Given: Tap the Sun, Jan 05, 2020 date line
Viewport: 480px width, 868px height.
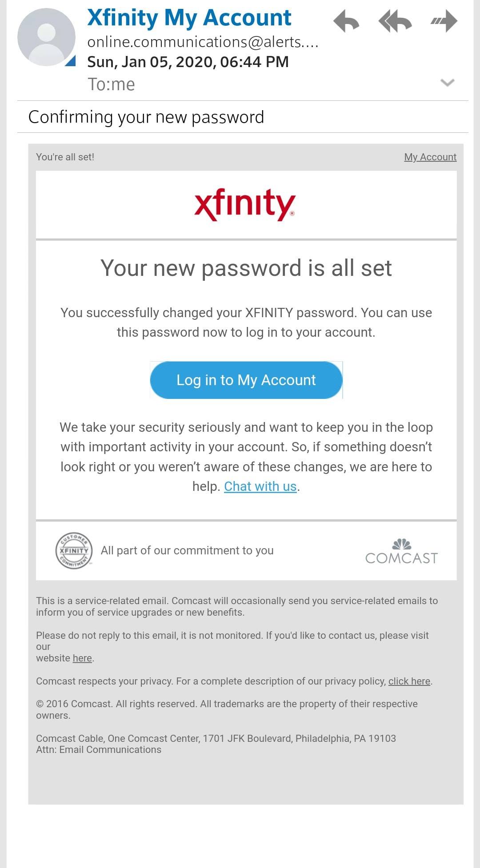Looking at the screenshot, I should point(188,62).
